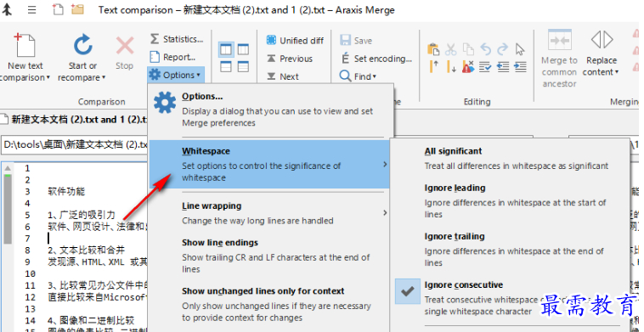Collapse the Options dropdown button
The width and height of the screenshot is (644, 332).
pyautogui.click(x=176, y=75)
